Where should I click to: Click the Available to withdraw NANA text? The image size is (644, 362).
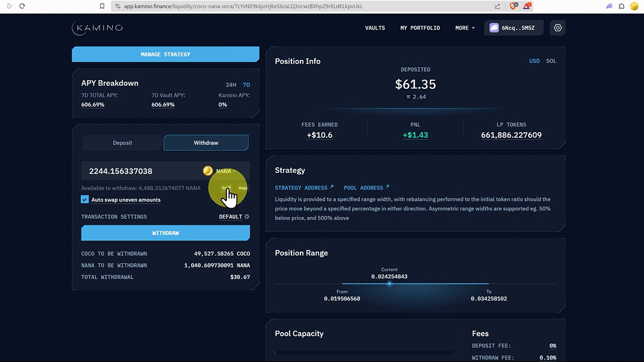141,188
